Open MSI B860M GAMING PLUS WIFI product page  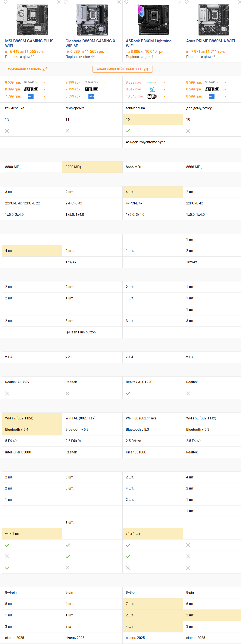tap(29, 43)
